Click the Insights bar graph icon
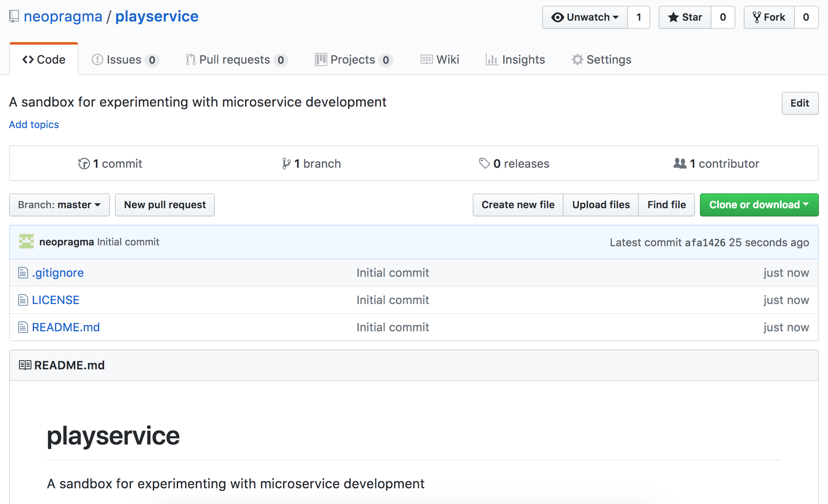 pyautogui.click(x=492, y=59)
